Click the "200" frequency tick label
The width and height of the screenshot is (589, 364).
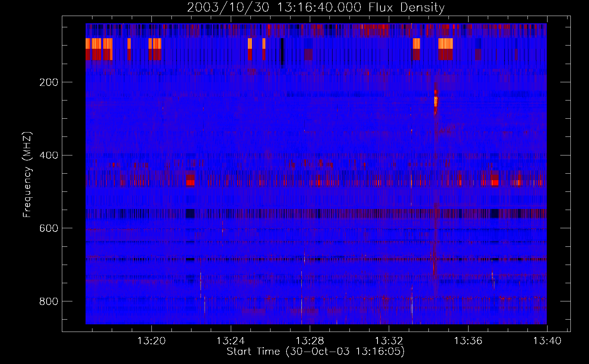point(49,82)
